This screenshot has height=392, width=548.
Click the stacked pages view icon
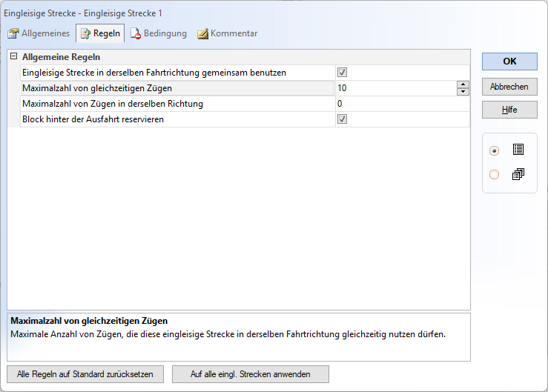point(518,175)
